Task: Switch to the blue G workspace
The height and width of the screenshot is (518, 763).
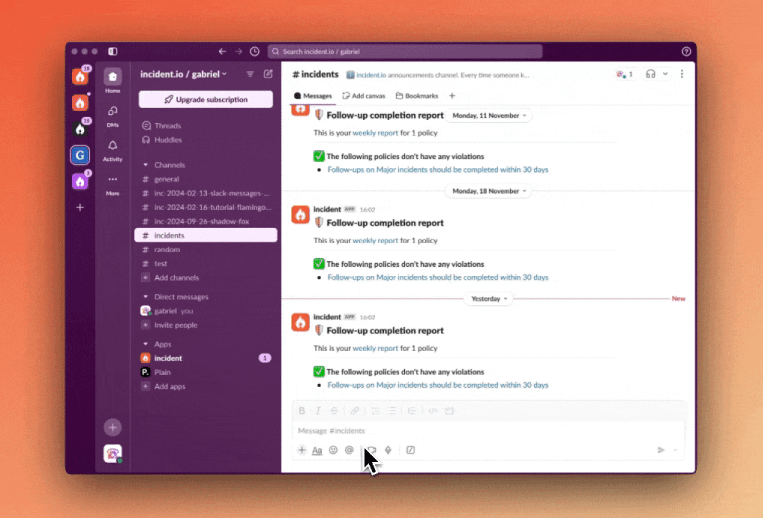Action: click(x=80, y=156)
